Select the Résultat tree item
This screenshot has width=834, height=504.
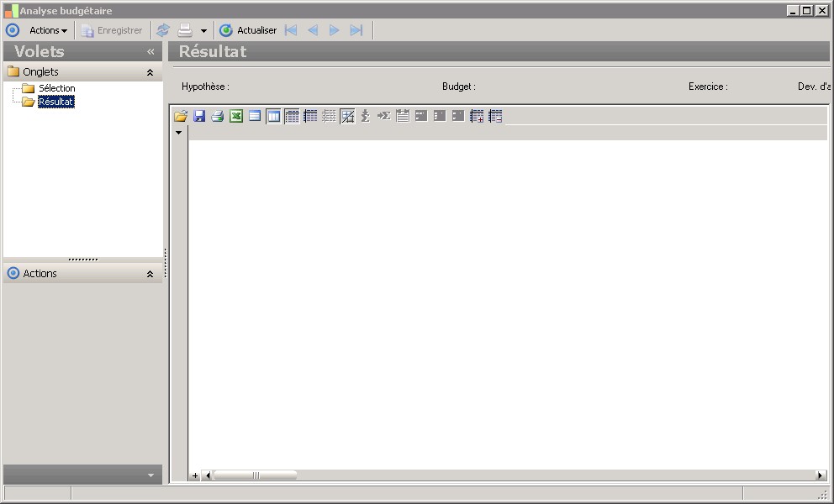(56, 102)
